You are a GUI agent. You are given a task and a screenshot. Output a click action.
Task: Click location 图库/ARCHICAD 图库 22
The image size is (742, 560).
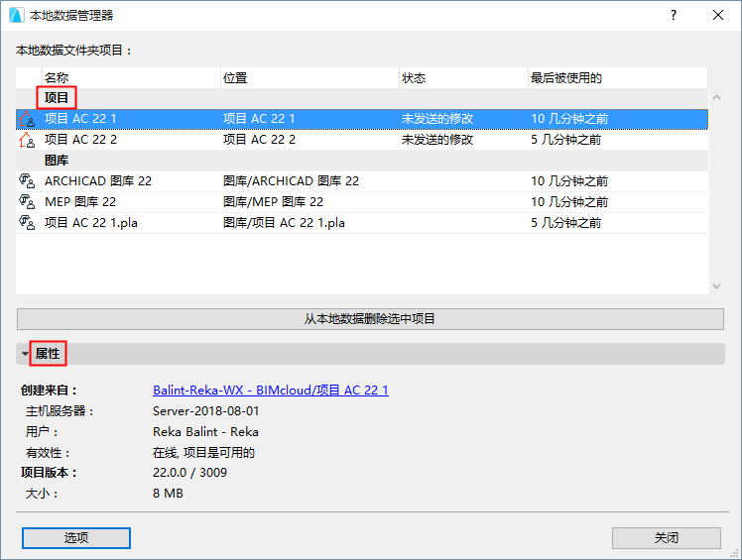291,181
